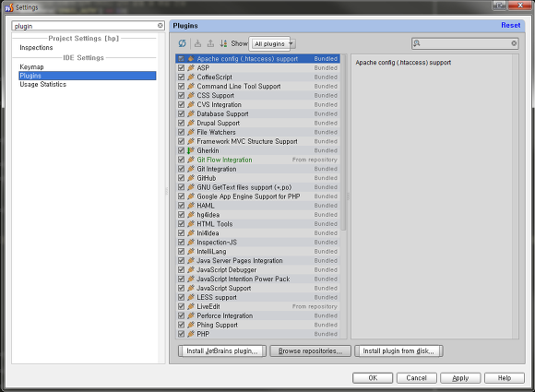This screenshot has height=392, width=535.
Task: Disable the JavaScript Debugger checkbox
Action: [181, 270]
